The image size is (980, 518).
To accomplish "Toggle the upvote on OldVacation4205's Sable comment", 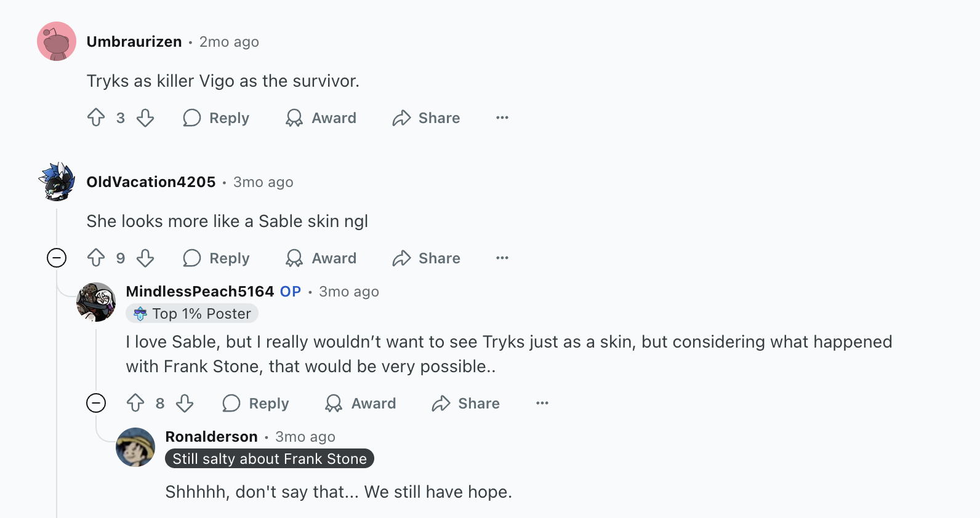I will click(97, 258).
